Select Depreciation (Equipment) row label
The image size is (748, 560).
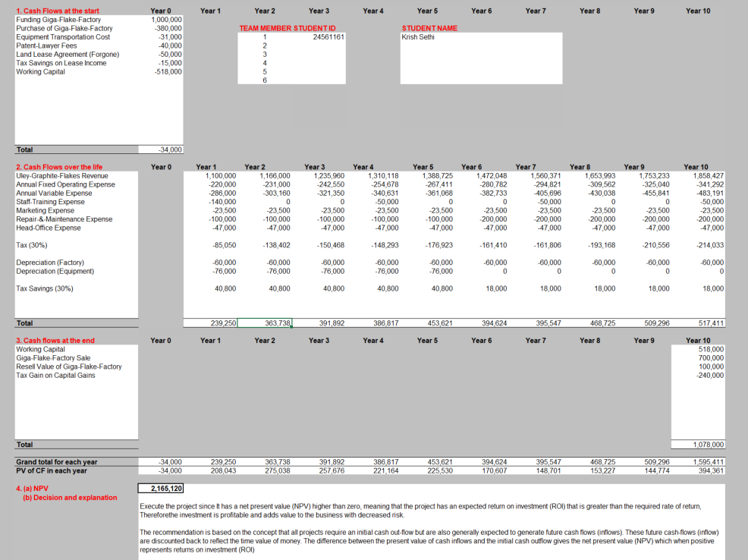(55, 271)
